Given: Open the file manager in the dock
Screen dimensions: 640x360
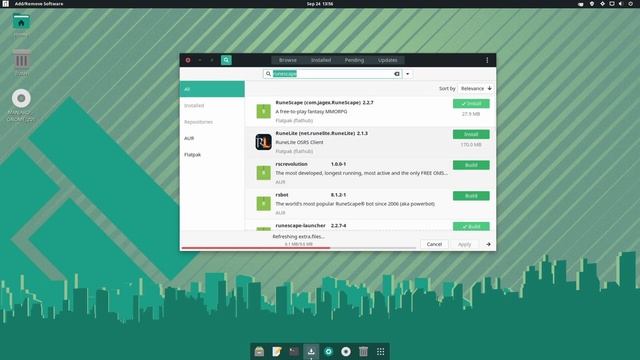Looking at the screenshot, I should click(x=259, y=351).
